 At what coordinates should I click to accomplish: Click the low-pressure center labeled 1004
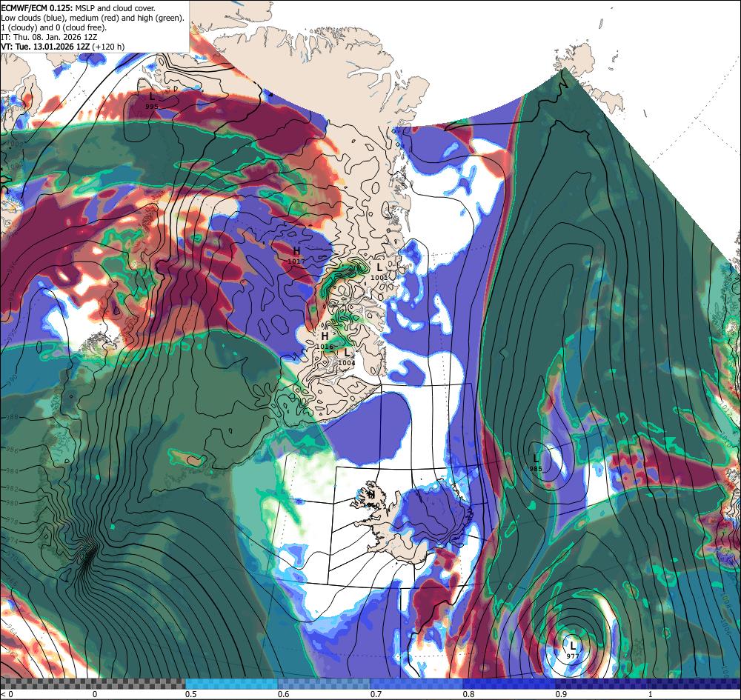[x=347, y=357]
